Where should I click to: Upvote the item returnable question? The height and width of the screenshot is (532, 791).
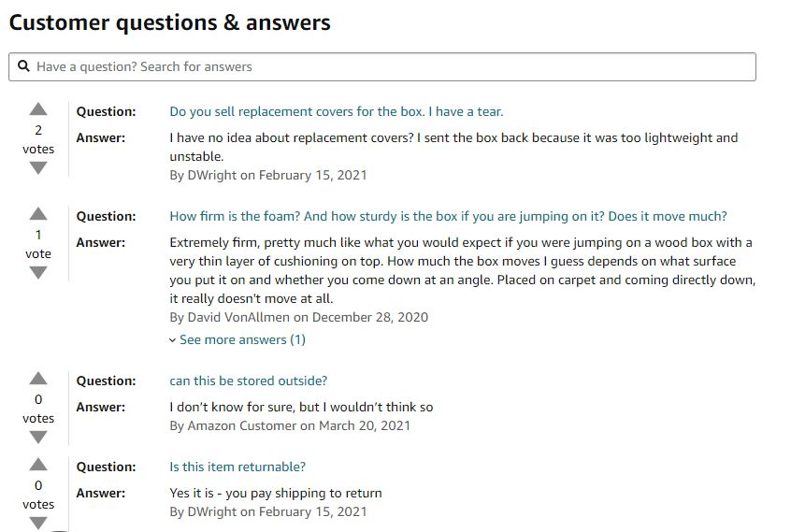pyautogui.click(x=38, y=464)
